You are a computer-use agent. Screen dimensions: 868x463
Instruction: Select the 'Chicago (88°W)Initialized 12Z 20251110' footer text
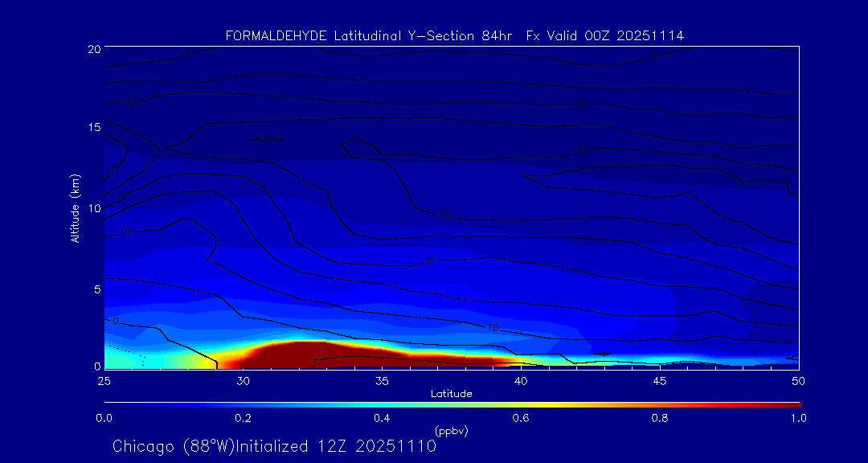(x=275, y=446)
